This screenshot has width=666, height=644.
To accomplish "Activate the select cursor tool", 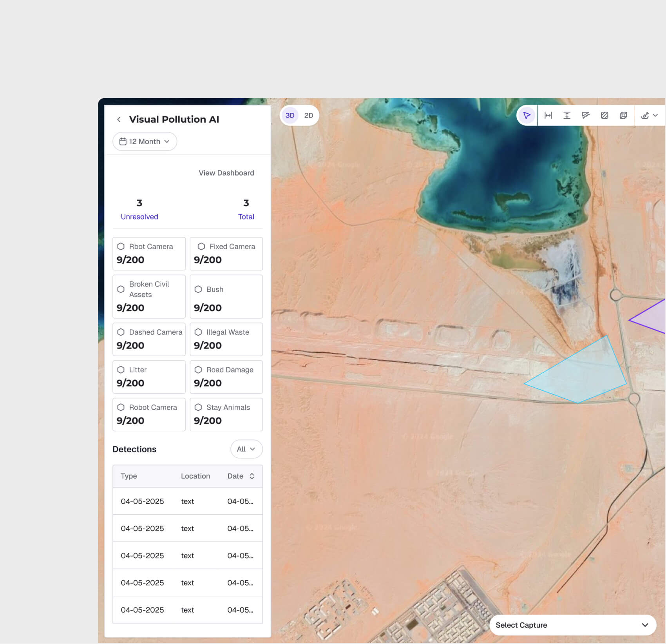I will tap(527, 115).
